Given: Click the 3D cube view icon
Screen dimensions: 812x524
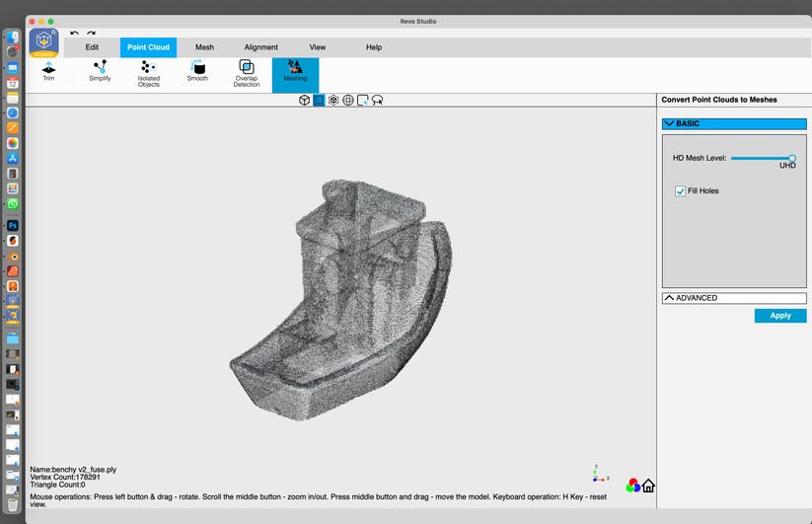Looking at the screenshot, I should [305, 101].
